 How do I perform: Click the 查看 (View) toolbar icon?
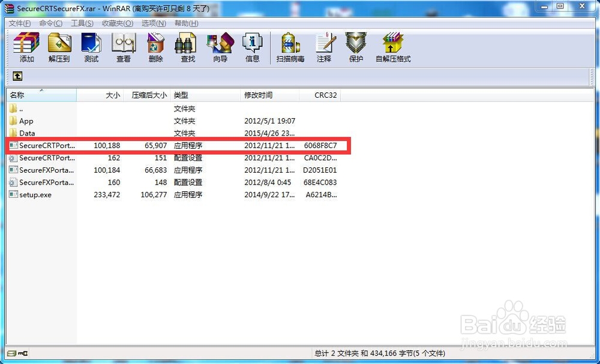pyautogui.click(x=123, y=43)
